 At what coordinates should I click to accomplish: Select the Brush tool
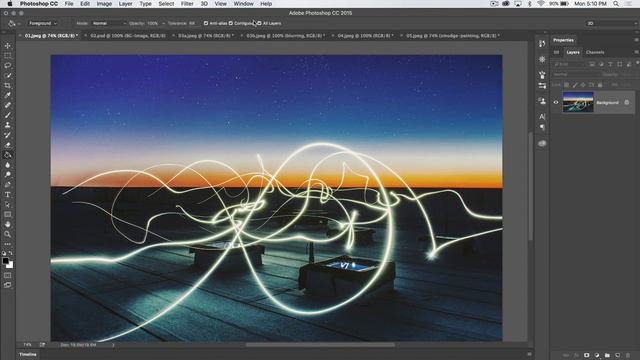pyautogui.click(x=8, y=115)
